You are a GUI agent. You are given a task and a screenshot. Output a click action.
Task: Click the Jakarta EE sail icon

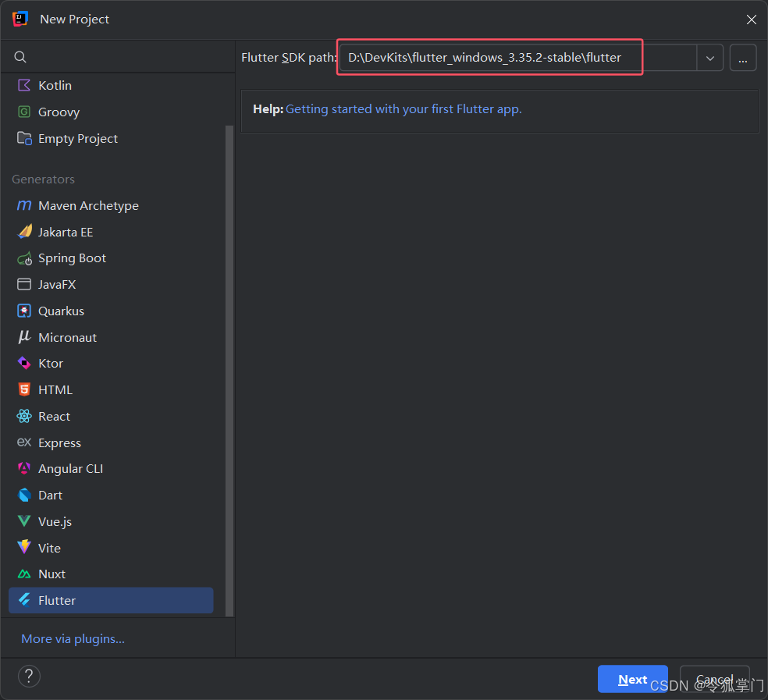pos(24,232)
